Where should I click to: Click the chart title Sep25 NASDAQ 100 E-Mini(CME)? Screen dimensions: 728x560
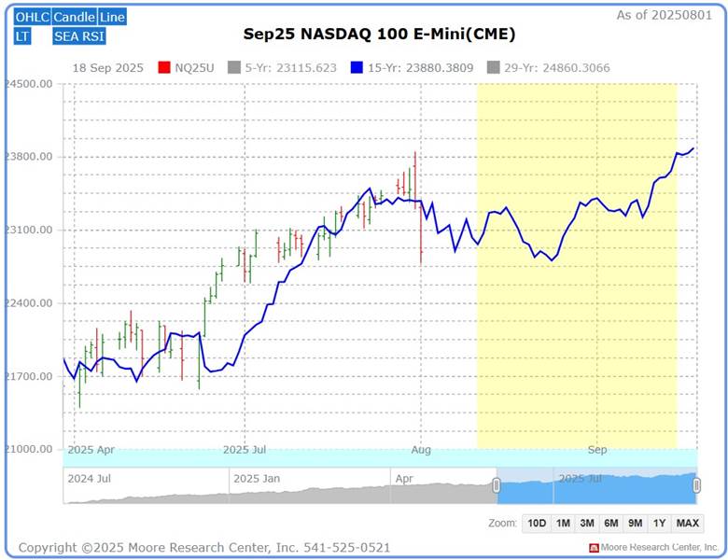pos(379,34)
